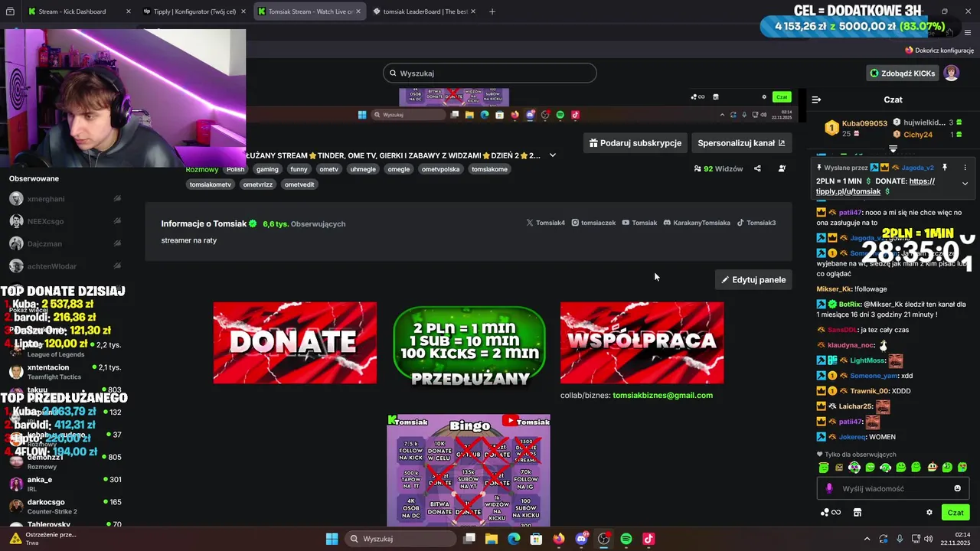The height and width of the screenshot is (551, 980).
Task: Open the user follow icon near the viewers count
Action: (x=782, y=168)
